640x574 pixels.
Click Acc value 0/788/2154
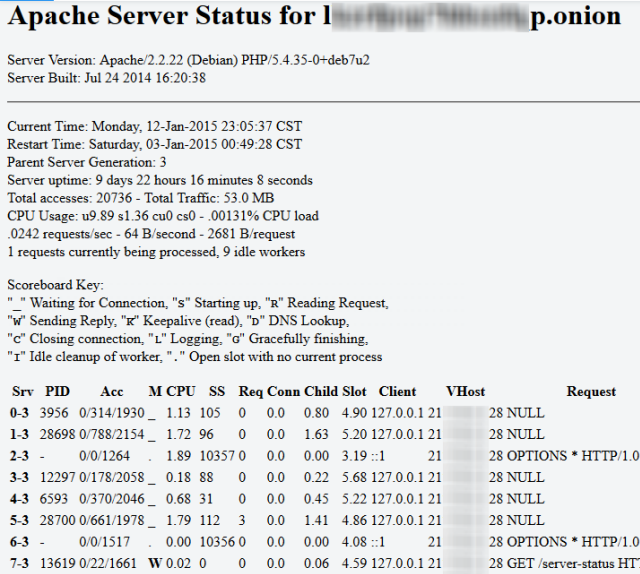[112, 434]
